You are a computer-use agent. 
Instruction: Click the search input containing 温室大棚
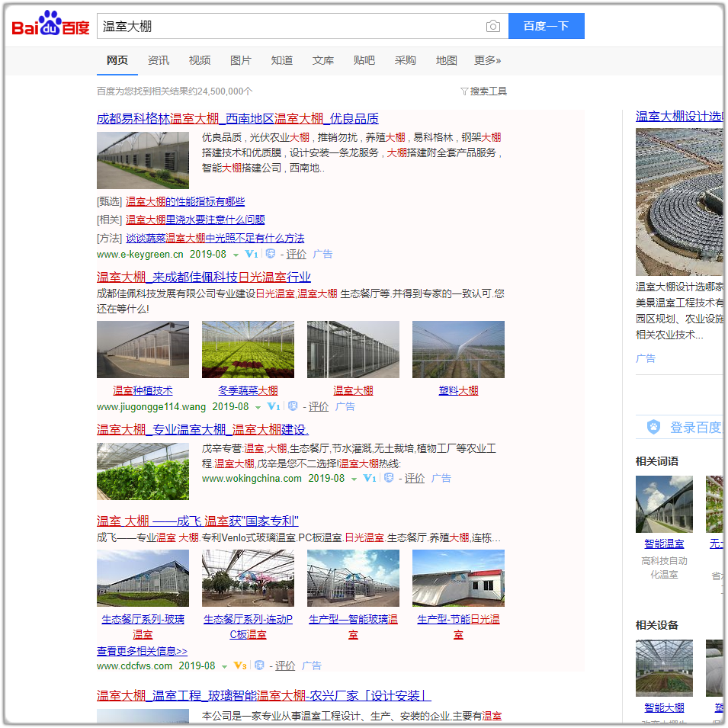tap(290, 26)
